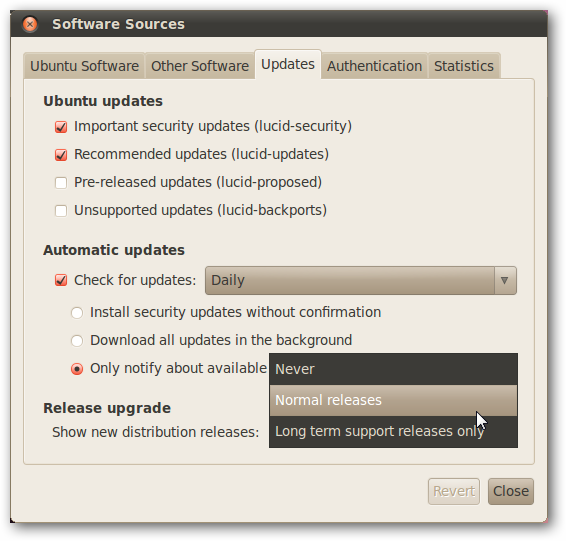
Task: Switch to the Other Software tab
Action: coord(200,66)
